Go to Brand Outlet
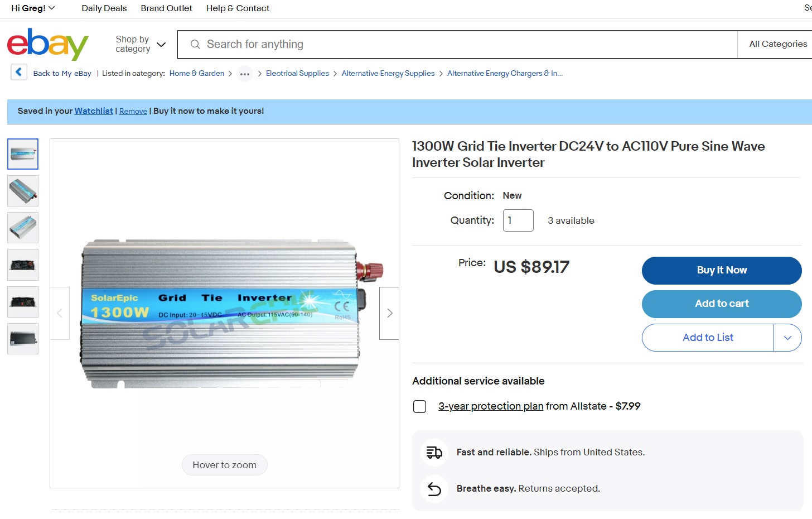This screenshot has height=519, width=812. tap(166, 8)
